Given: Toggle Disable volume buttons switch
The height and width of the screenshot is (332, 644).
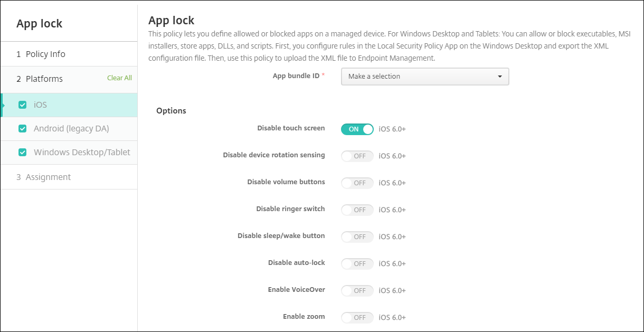Looking at the screenshot, I should click(357, 183).
